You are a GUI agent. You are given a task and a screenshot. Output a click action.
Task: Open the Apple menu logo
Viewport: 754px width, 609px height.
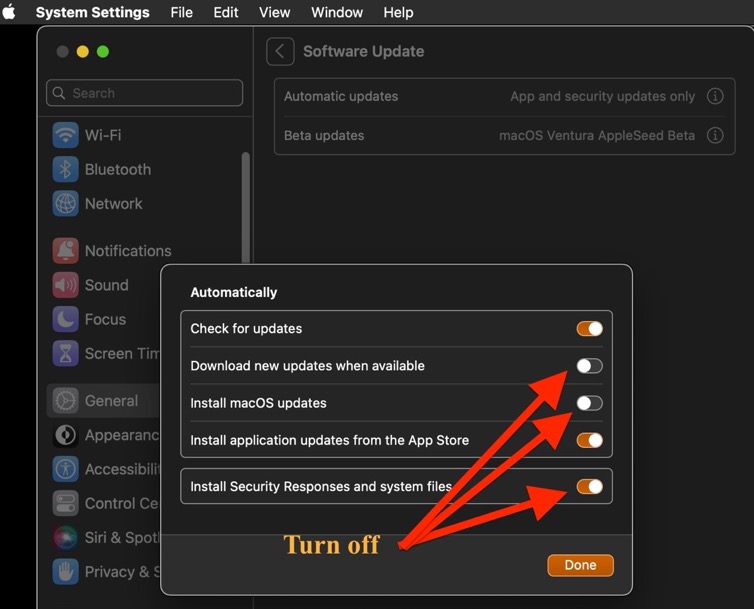click(x=9, y=12)
